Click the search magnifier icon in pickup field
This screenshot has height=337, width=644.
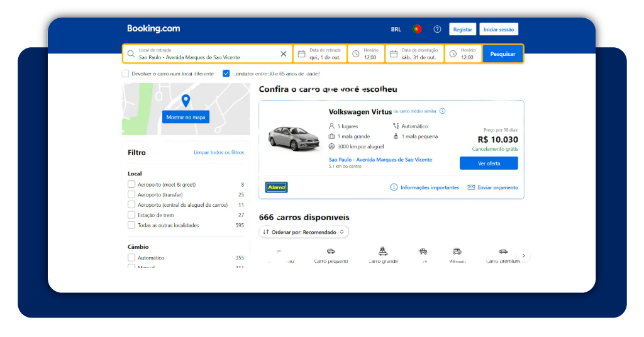pos(131,54)
